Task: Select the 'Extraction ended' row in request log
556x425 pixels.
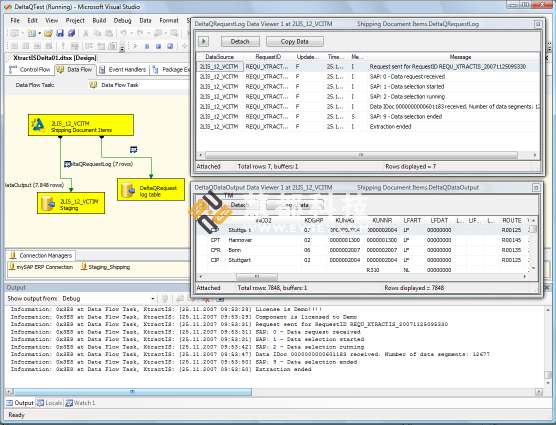Action: pyautogui.click(x=368, y=127)
